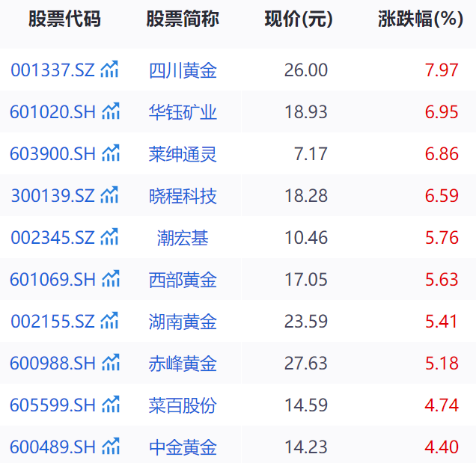Image resolution: width=476 pixels, height=463 pixels.
Task: Open the 中金黄金 stock link
Action: pos(183,447)
